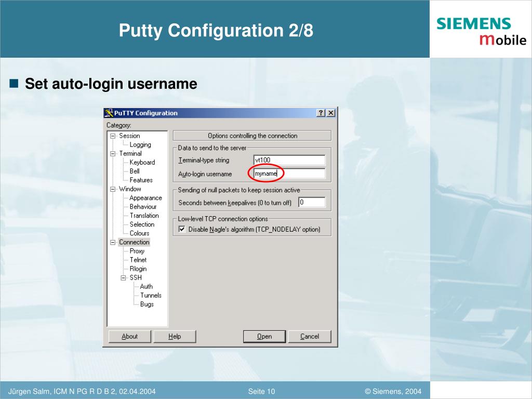The height and width of the screenshot is (399, 532).
Task: Select the Behaviour category
Action: [x=143, y=207]
